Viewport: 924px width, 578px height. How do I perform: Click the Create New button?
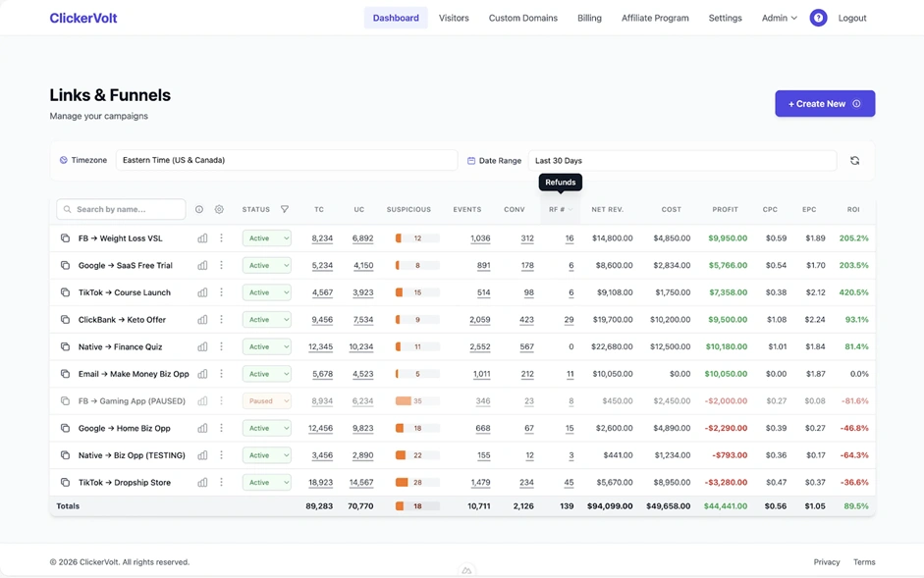pos(824,104)
